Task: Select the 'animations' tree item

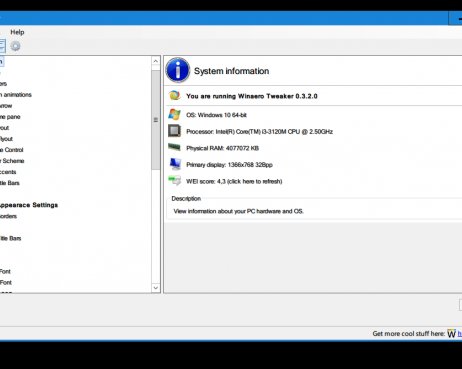Action: (x=16, y=95)
